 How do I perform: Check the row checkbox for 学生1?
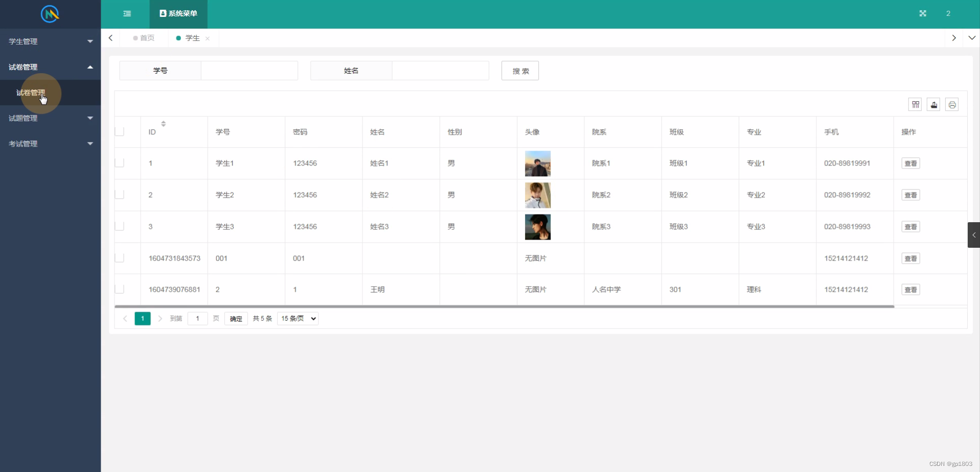(x=120, y=163)
